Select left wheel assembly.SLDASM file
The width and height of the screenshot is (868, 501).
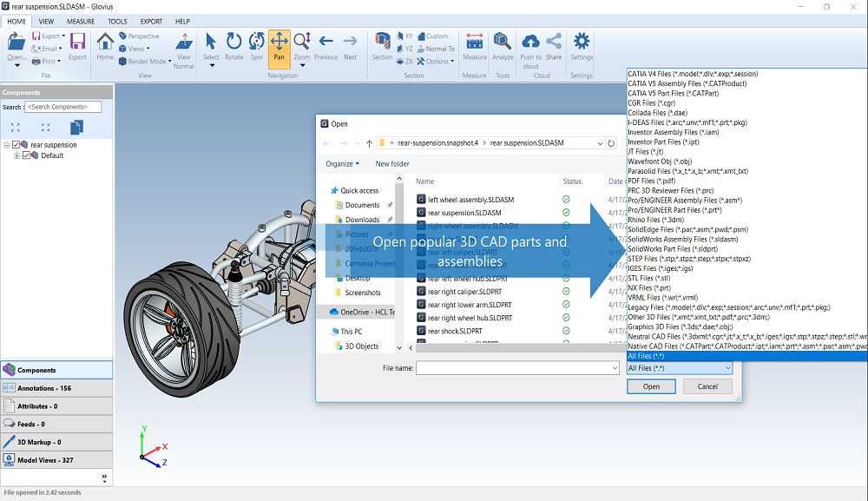tap(470, 200)
